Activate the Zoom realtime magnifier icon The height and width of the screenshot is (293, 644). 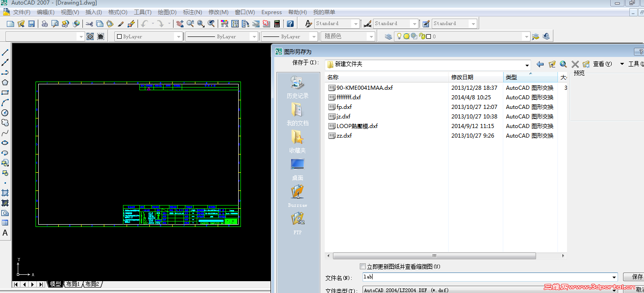(190, 24)
